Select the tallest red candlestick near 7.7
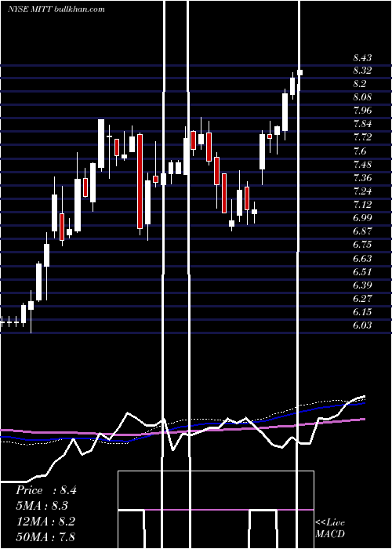This screenshot has width=392, height=549. (x=140, y=181)
